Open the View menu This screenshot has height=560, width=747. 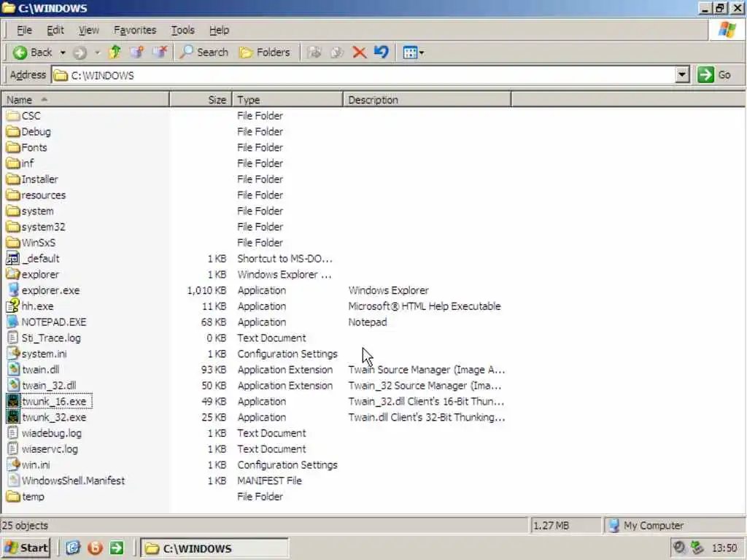pyautogui.click(x=88, y=30)
